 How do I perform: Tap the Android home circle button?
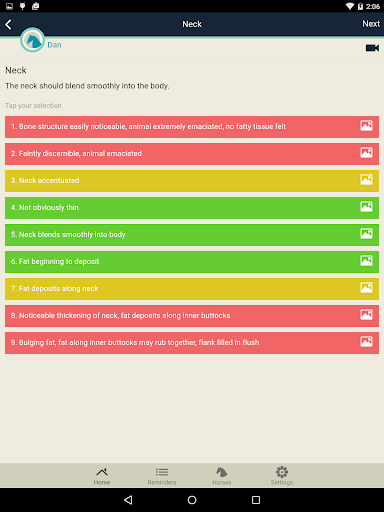click(x=192, y=500)
